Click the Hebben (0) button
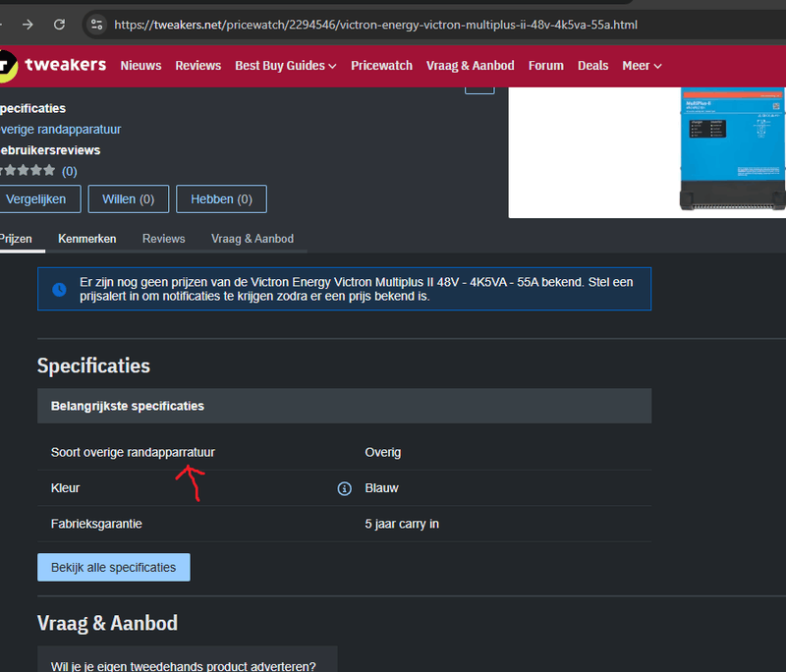Screen dimensions: 786x672 221,198
